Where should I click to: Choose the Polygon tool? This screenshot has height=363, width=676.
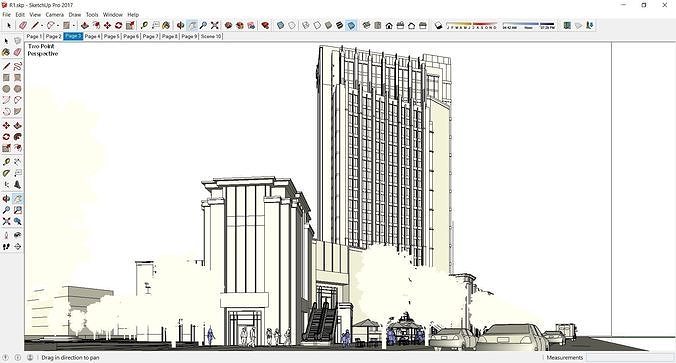tap(17, 89)
